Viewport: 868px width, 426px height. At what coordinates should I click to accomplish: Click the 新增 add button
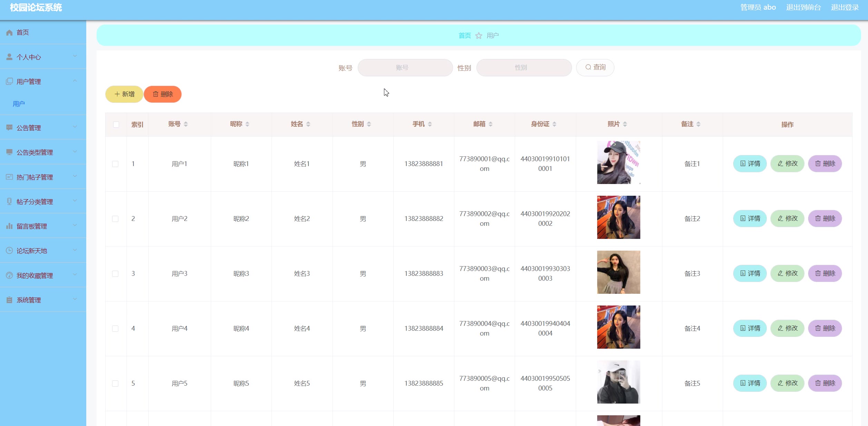click(124, 94)
